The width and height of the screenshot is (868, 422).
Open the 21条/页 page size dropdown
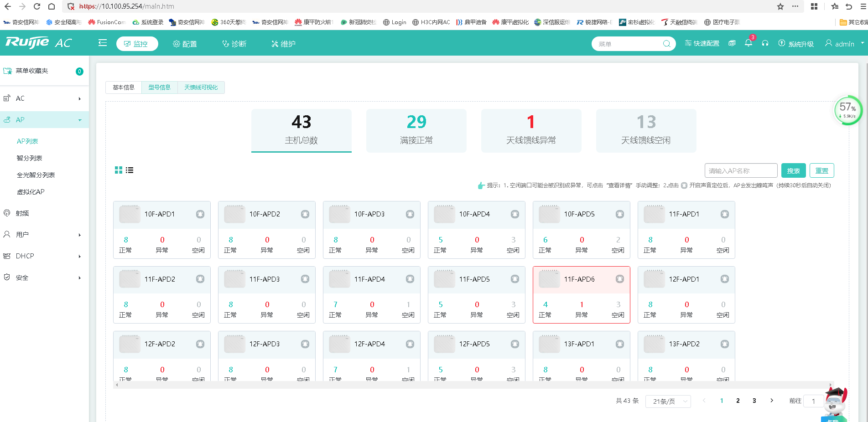[x=668, y=401]
